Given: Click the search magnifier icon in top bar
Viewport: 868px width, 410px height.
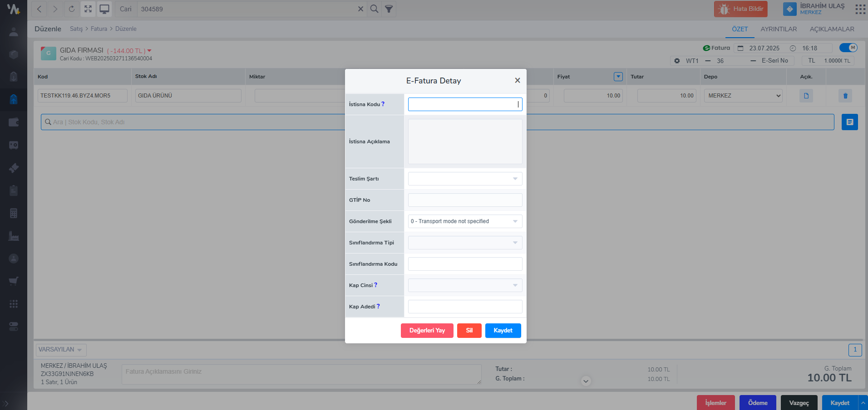Looking at the screenshot, I should (374, 9).
